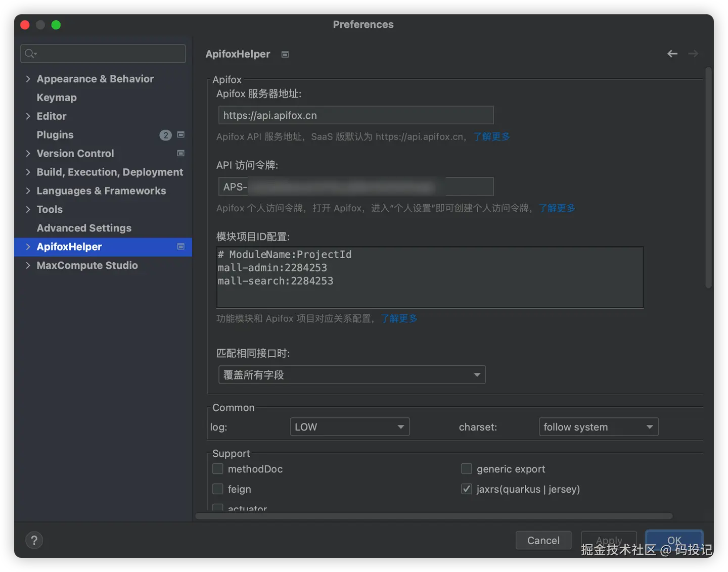The image size is (728, 572).
Task: Click 了解更多 link under API token
Action: click(557, 208)
